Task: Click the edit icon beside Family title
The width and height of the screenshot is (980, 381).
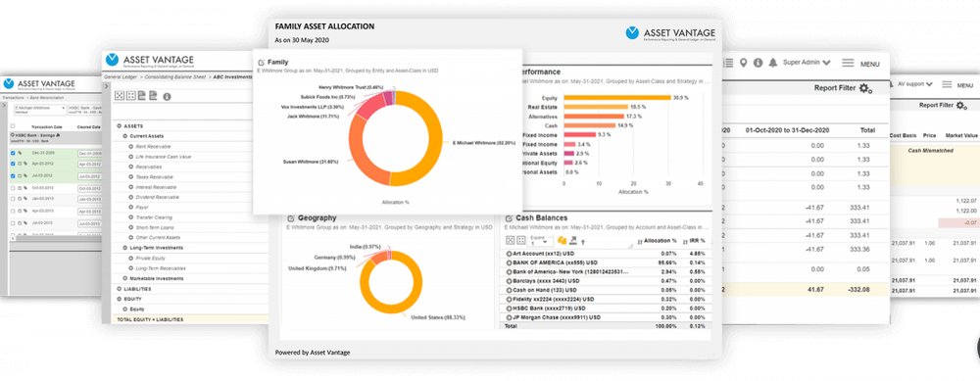Action: (261, 63)
